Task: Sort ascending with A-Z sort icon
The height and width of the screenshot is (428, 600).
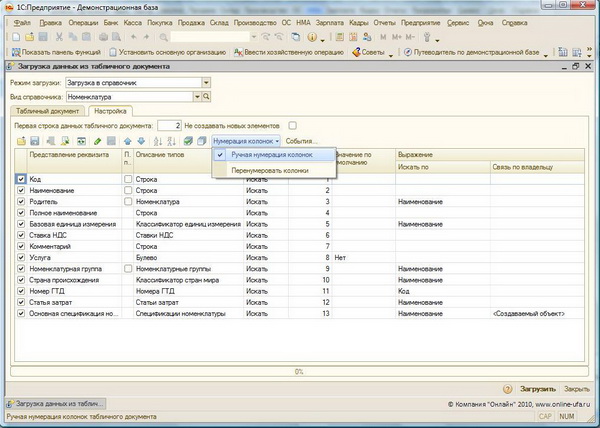Action: tap(158, 141)
